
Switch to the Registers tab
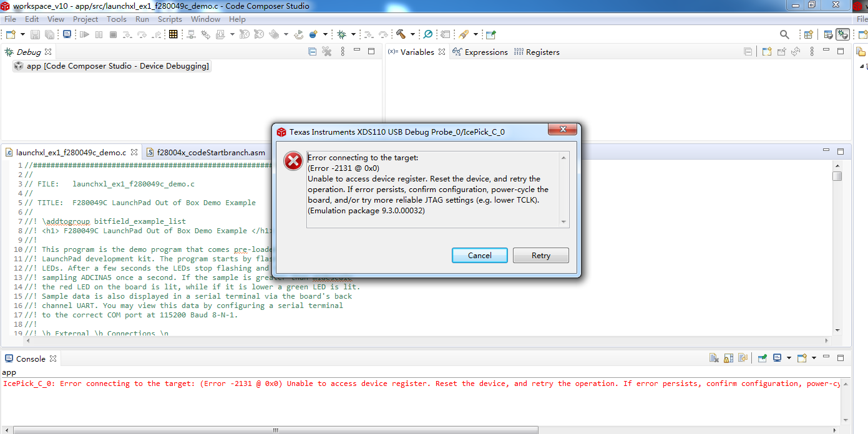coord(537,52)
